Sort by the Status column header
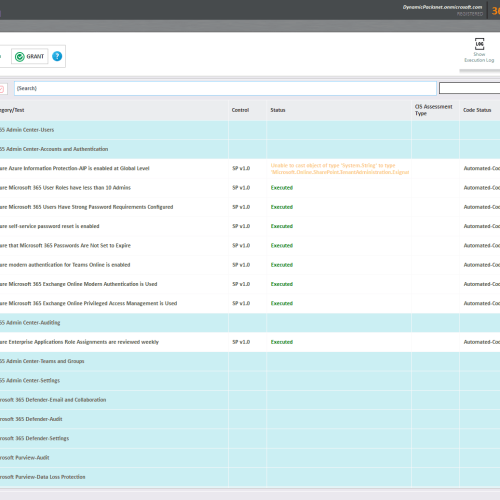The width and height of the screenshot is (500, 500). click(x=278, y=110)
